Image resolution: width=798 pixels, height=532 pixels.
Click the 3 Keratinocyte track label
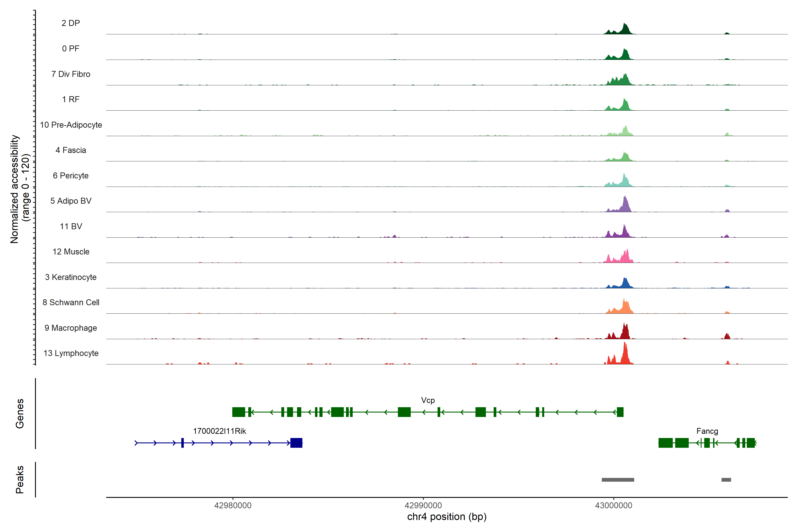(x=71, y=277)
